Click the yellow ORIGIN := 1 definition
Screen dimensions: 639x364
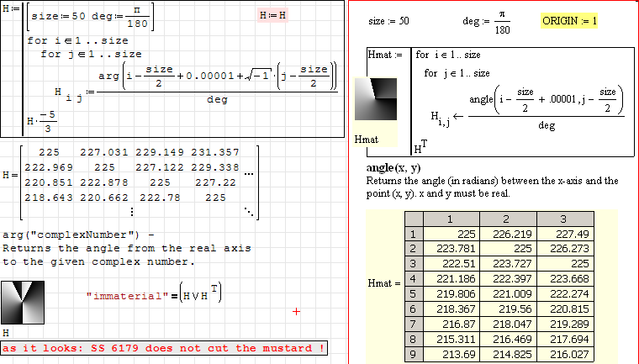click(570, 20)
